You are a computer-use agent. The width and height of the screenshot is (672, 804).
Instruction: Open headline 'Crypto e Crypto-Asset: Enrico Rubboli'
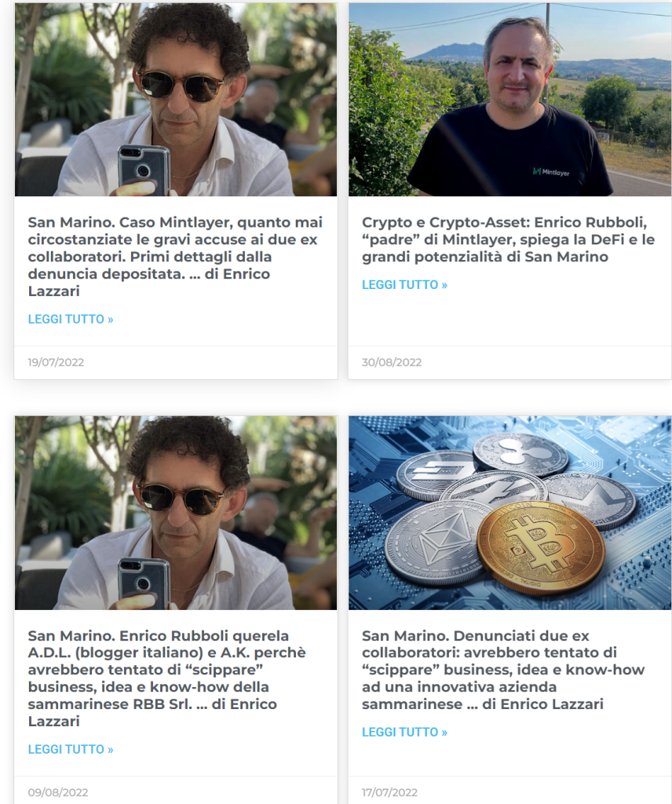point(509,239)
